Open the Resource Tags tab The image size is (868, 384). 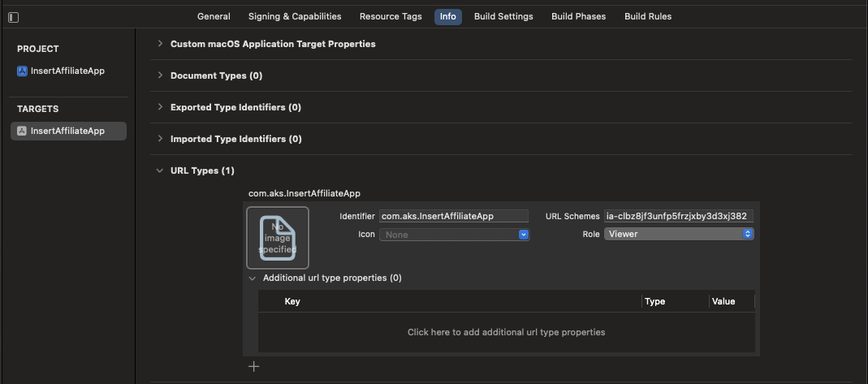pos(391,16)
